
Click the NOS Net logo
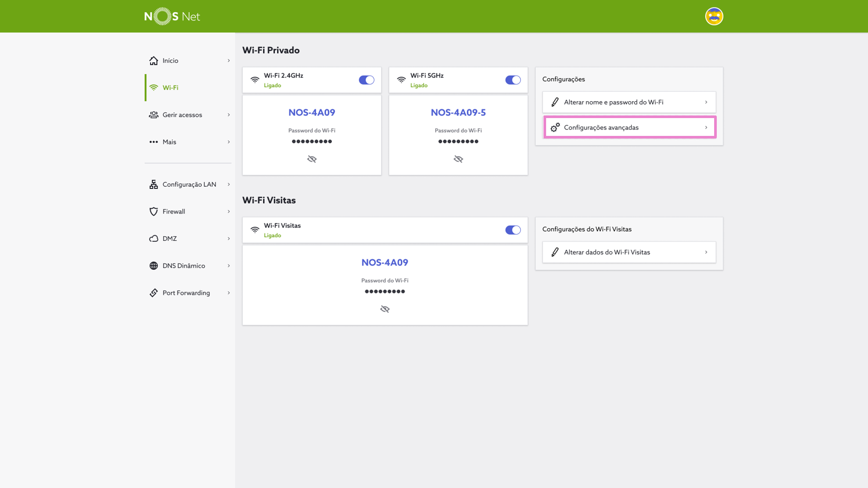click(172, 16)
